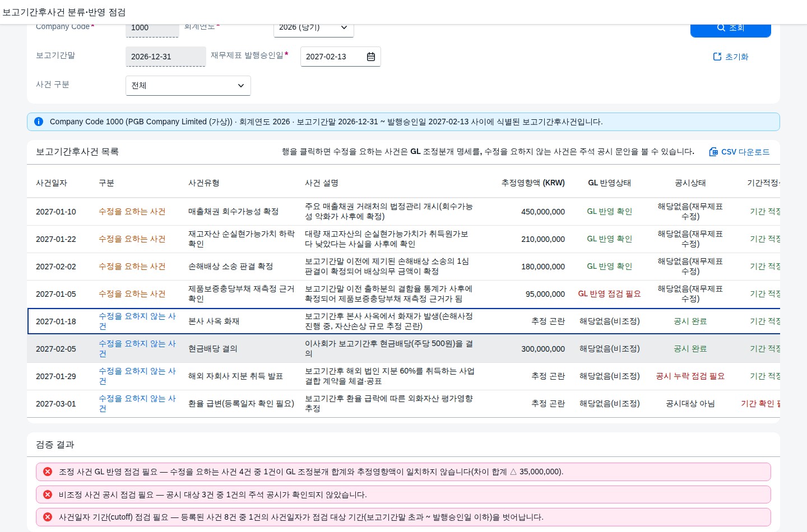The image size is (807, 532).
Task: Open the 손해배상 소송 판결 확정 row
Action: point(403,267)
